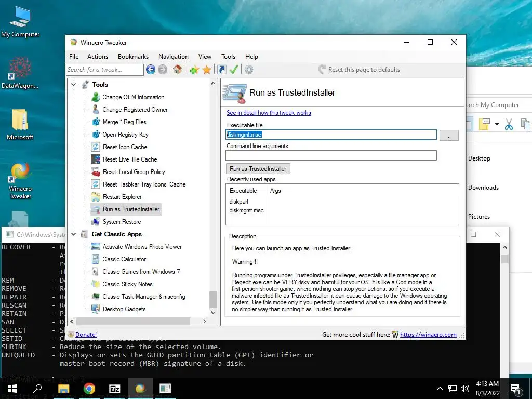
Task: Click the tree horizontal scrollbar right arrow
Action: [204, 321]
